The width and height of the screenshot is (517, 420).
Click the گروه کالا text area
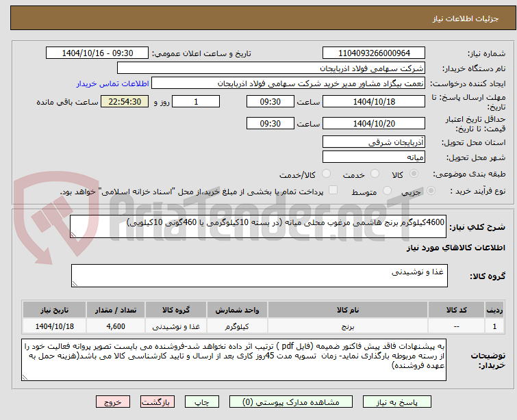coord(260,276)
